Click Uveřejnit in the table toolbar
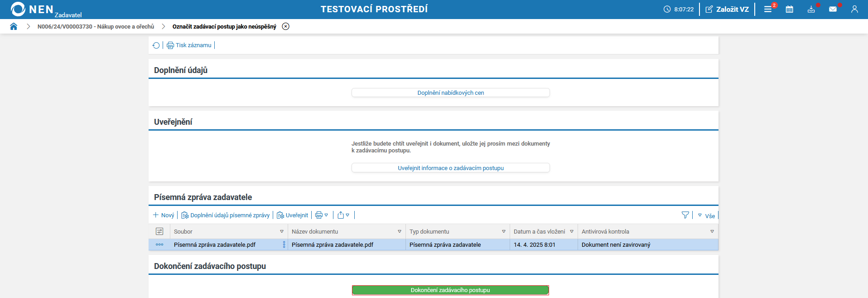 [292, 215]
